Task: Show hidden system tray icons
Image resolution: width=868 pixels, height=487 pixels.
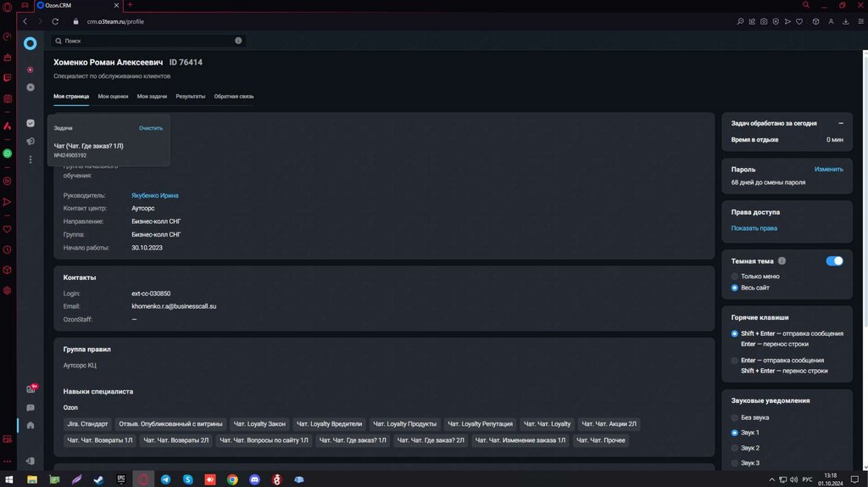Action: pyautogui.click(x=771, y=480)
